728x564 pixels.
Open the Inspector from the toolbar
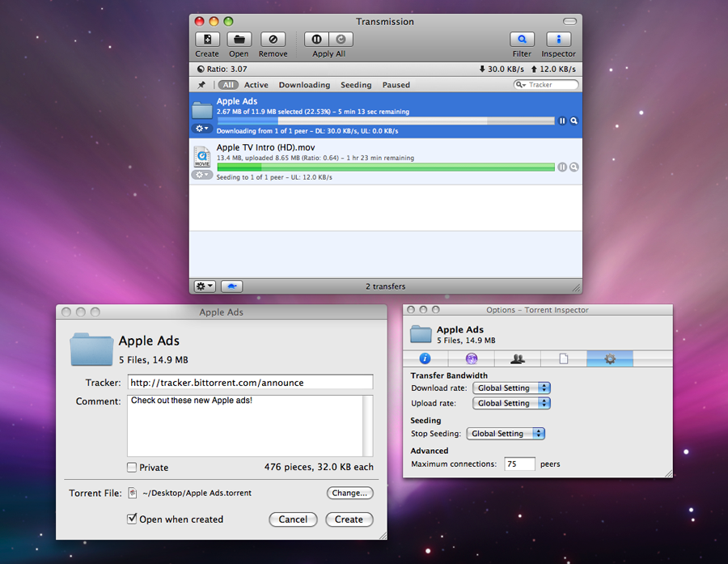pyautogui.click(x=558, y=40)
